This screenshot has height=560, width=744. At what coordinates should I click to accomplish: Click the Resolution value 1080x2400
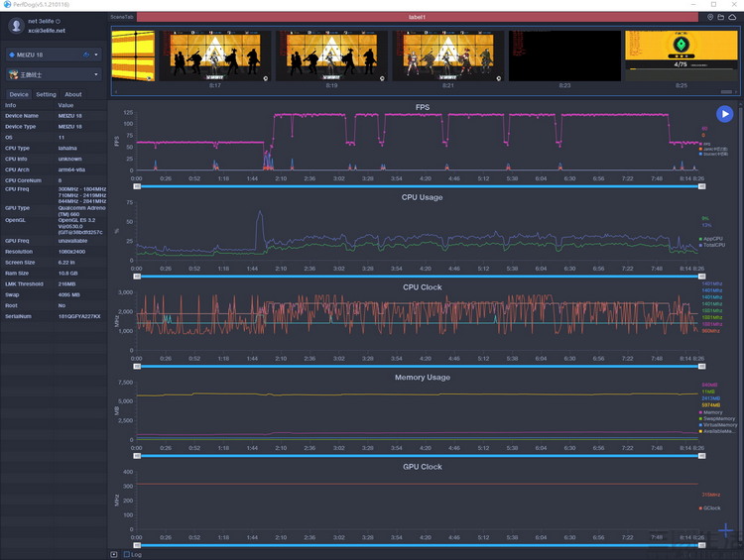click(x=71, y=252)
